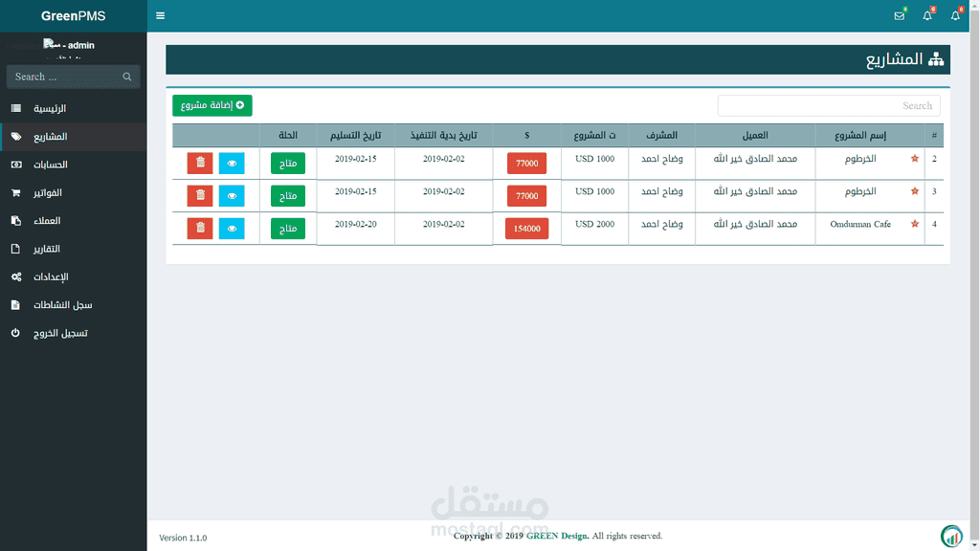Delete Omdurman Cafe project with trash icon
Viewport: 980px width, 551px height.
coord(200,228)
